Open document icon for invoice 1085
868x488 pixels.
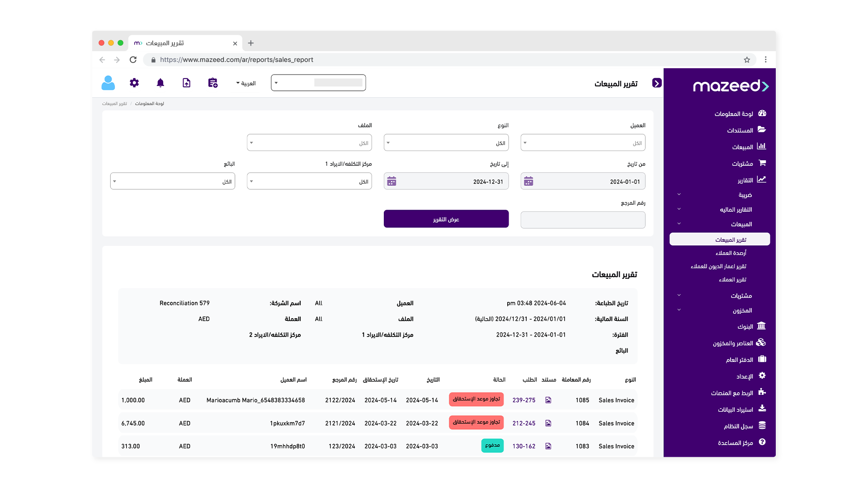pos(548,400)
